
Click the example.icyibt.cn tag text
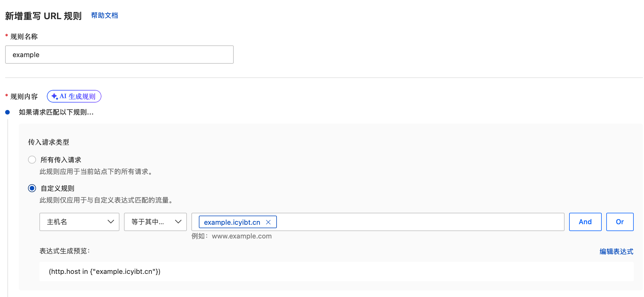click(232, 222)
